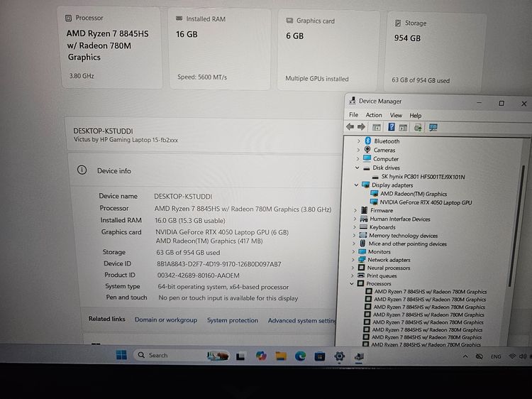Click the info icon beside Device info
The height and width of the screenshot is (399, 532).
82,170
